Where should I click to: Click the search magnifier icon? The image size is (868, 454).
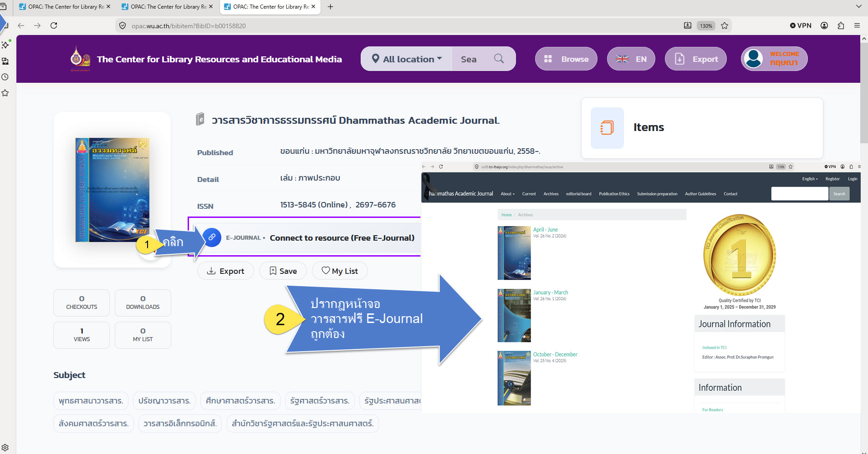(x=499, y=59)
